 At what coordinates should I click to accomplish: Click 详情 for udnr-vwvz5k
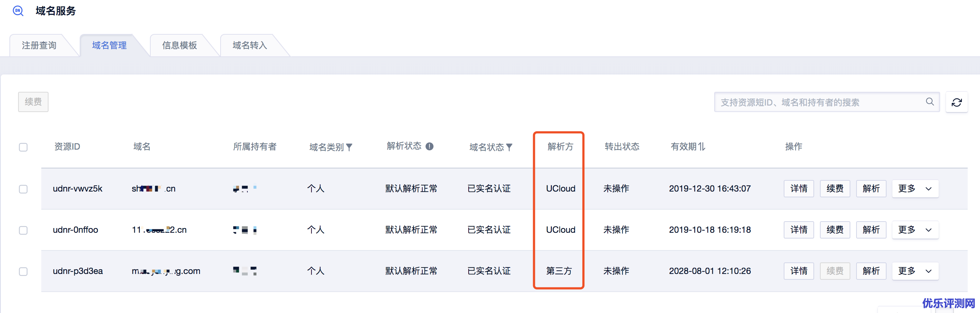pos(799,189)
